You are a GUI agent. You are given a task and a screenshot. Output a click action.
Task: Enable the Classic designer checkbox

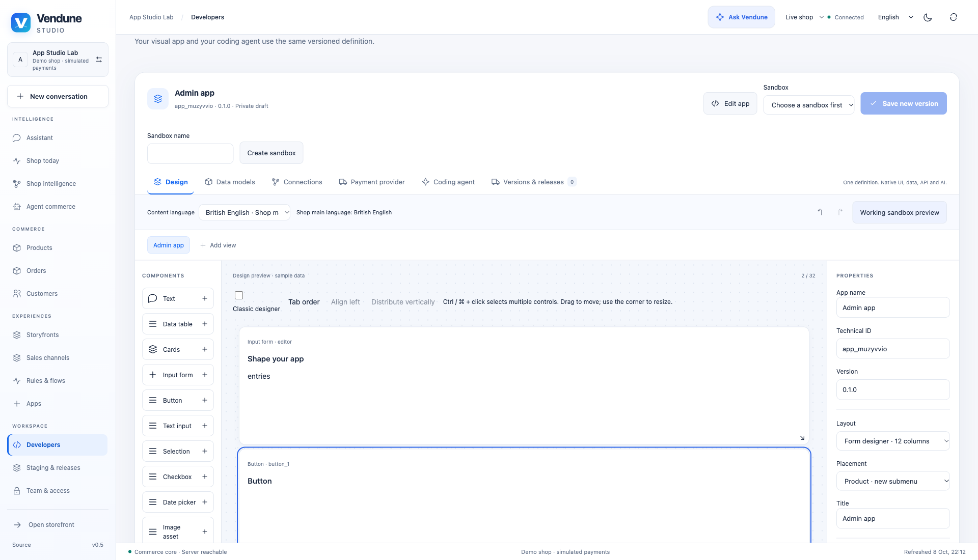[239, 295]
